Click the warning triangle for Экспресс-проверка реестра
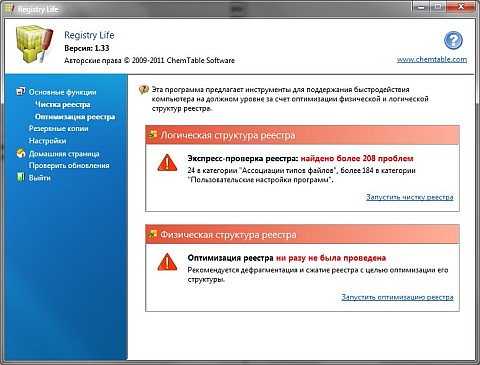 coord(167,163)
